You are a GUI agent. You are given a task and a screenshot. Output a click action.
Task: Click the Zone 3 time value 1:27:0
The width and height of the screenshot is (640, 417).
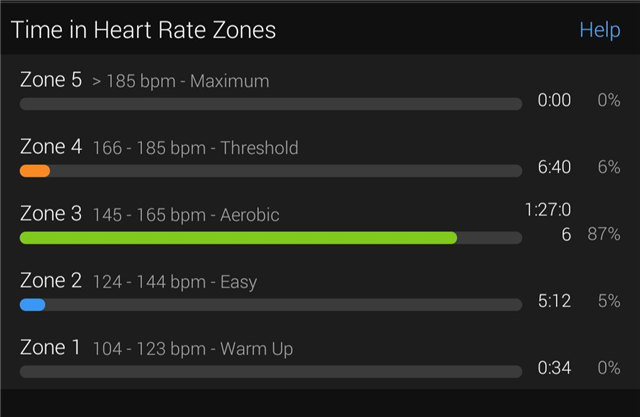pyautogui.click(x=548, y=211)
